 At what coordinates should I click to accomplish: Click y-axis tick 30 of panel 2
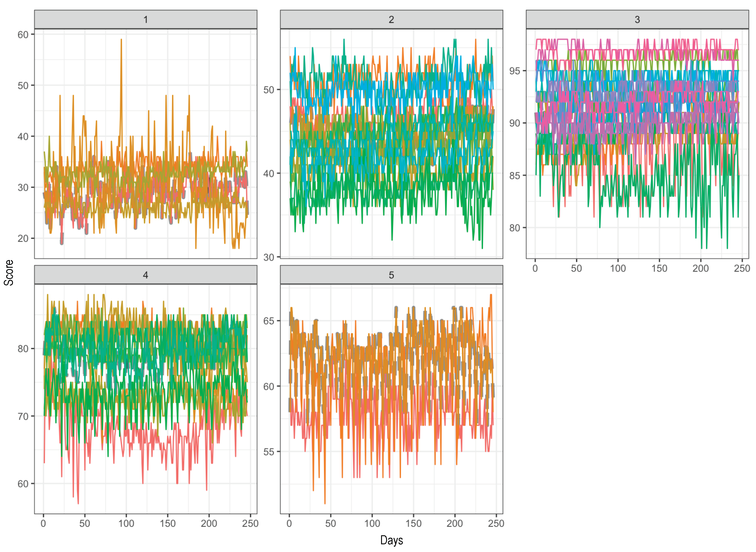pos(269,257)
